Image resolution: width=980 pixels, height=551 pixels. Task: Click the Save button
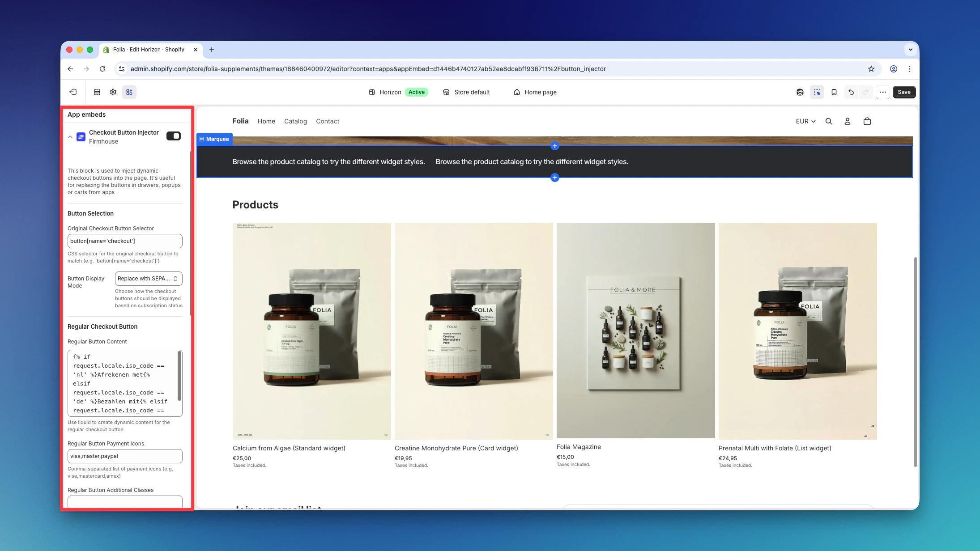pos(904,92)
